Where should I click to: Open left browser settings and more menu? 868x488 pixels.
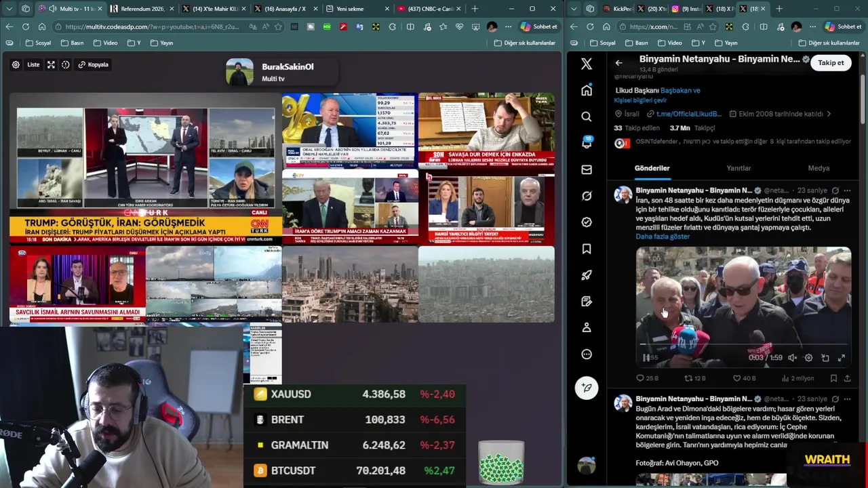tap(508, 26)
